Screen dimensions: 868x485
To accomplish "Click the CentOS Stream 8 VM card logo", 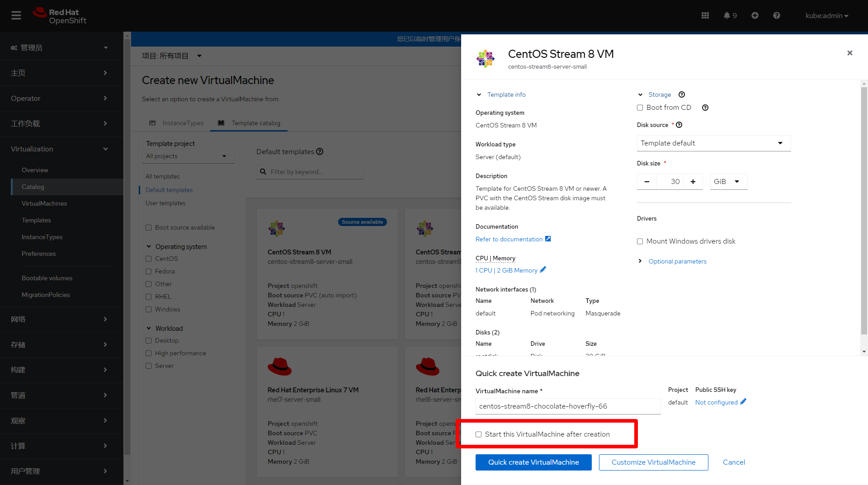I will point(277,229).
